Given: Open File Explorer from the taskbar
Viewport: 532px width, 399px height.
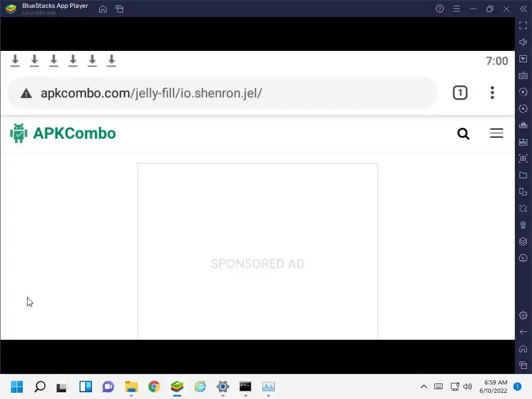Looking at the screenshot, I should [131, 387].
